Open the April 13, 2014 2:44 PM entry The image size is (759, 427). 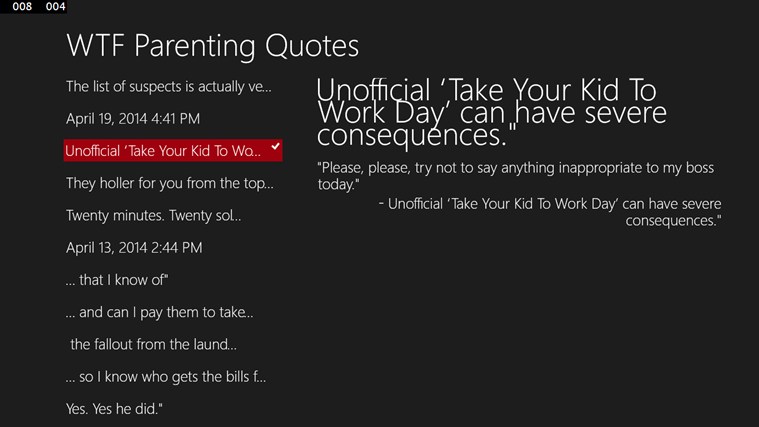click(x=134, y=247)
